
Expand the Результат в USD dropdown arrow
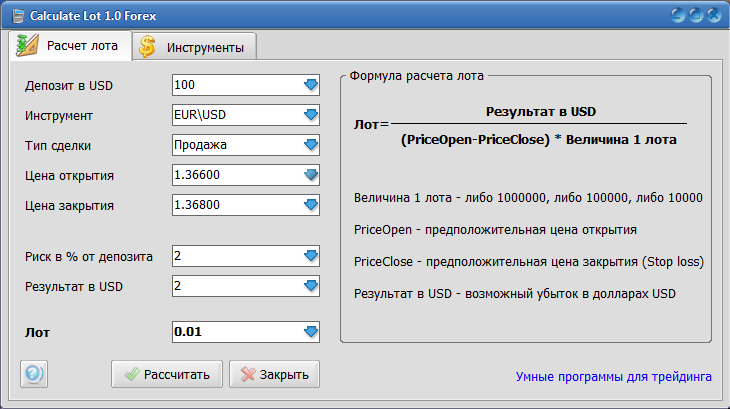click(311, 286)
